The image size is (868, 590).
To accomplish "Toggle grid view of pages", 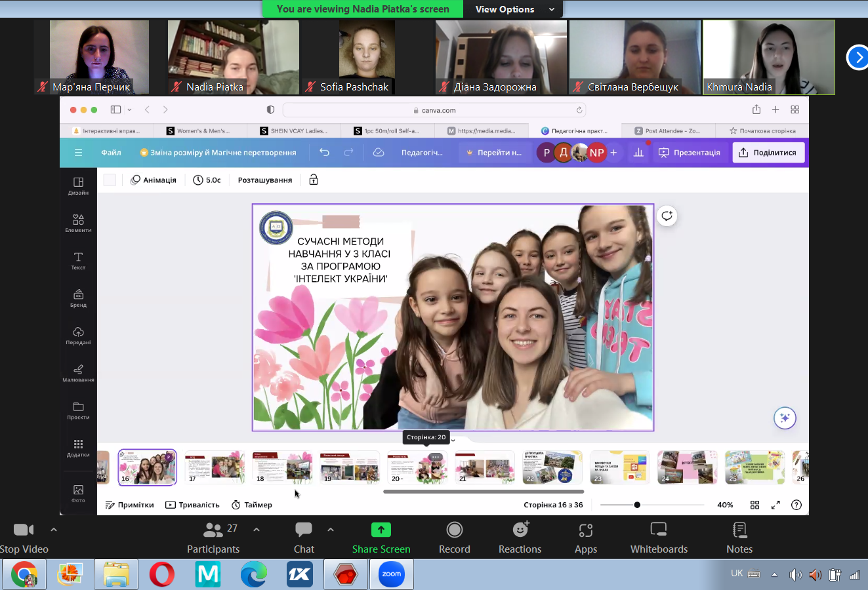I will (754, 505).
